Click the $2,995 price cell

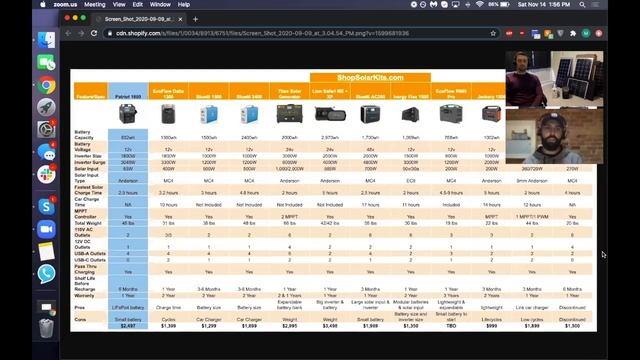(x=289, y=326)
